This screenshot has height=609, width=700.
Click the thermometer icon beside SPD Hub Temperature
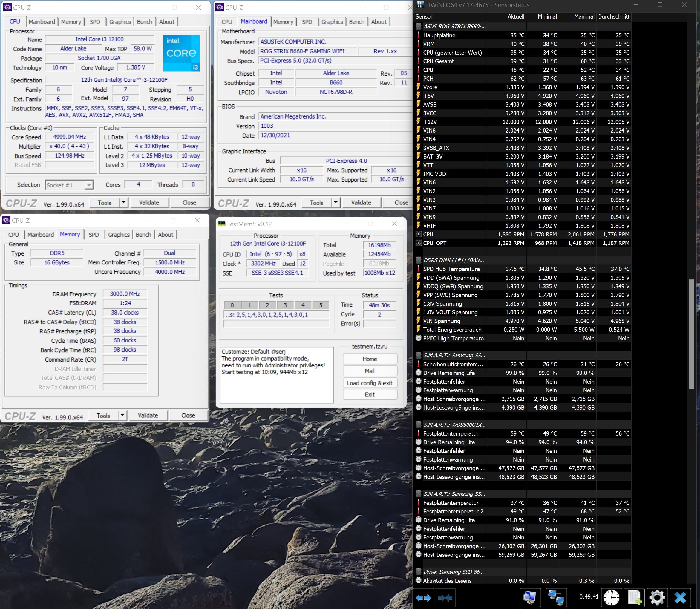[x=418, y=269]
